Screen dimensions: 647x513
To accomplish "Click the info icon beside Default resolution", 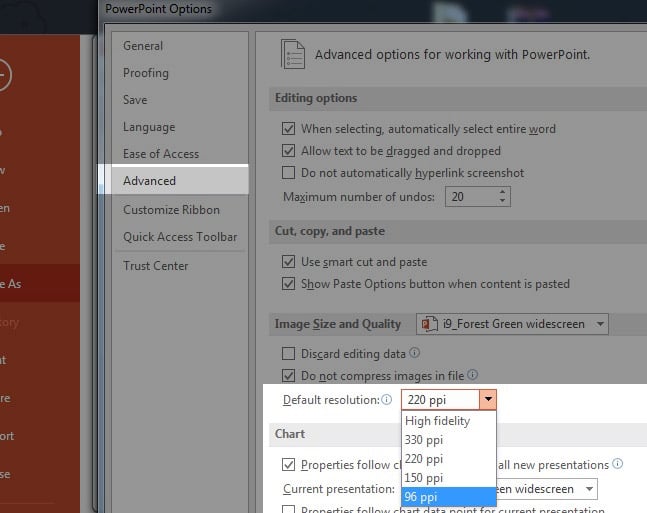I will (388, 400).
